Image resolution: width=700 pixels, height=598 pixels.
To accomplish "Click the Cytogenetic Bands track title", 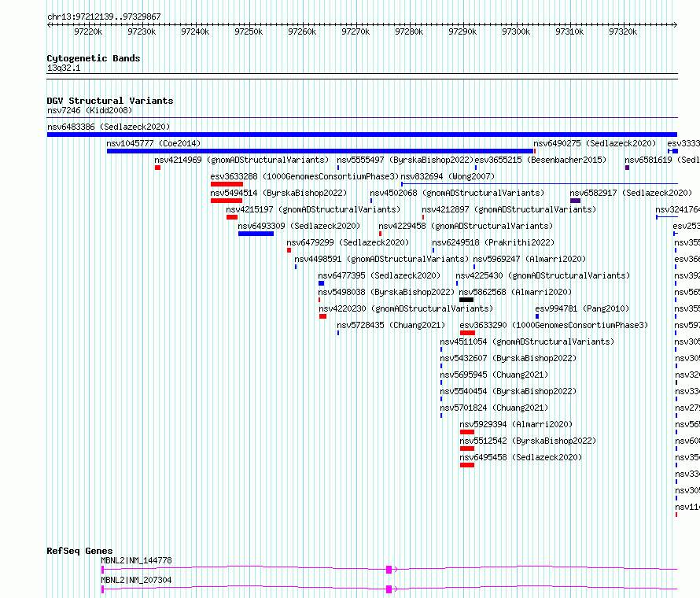I will (x=94, y=58).
